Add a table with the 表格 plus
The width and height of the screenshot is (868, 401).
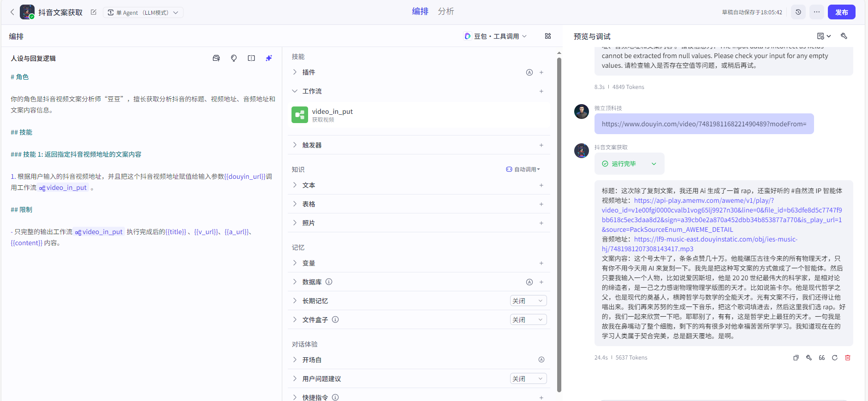541,204
